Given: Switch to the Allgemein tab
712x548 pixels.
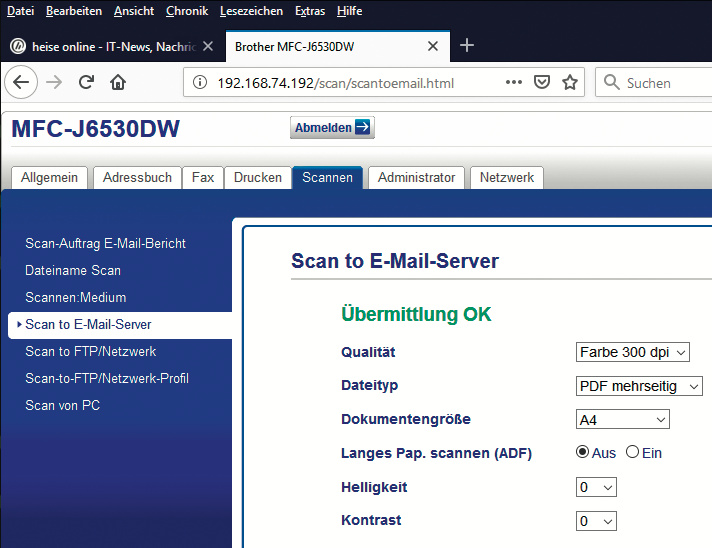Looking at the screenshot, I should [49, 178].
